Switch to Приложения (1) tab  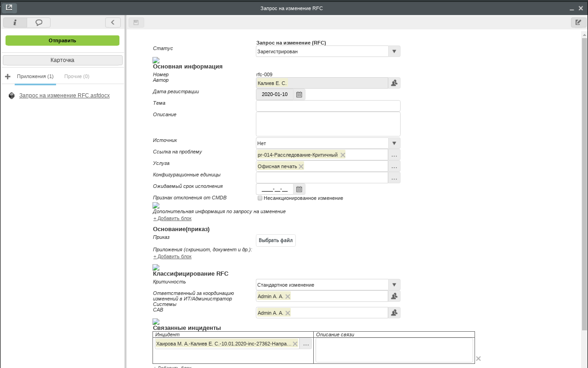[35, 76]
